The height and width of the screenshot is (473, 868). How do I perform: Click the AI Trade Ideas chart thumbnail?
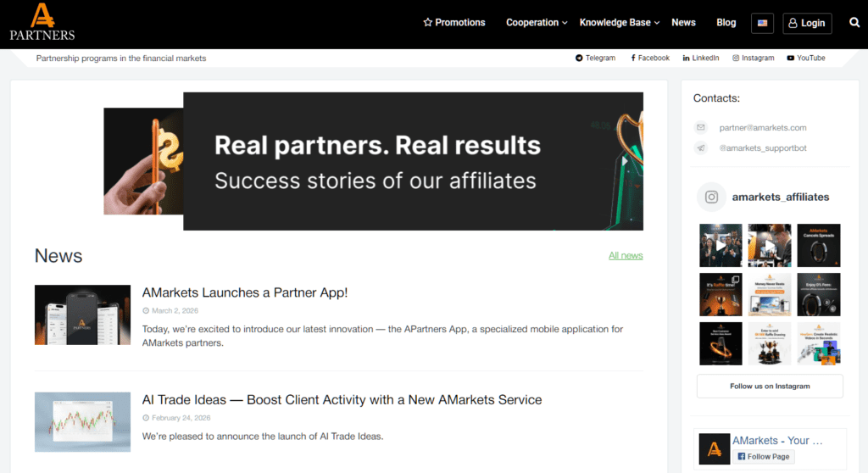(82, 422)
